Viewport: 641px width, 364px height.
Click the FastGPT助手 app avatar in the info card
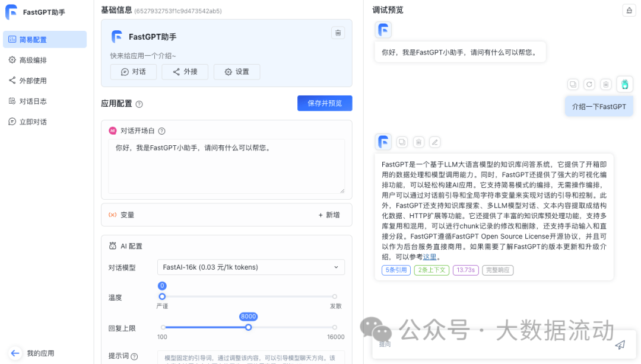click(117, 37)
